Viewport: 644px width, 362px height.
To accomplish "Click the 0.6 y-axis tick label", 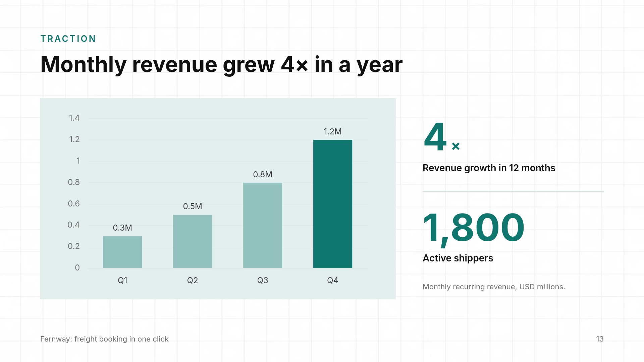I will point(74,203).
